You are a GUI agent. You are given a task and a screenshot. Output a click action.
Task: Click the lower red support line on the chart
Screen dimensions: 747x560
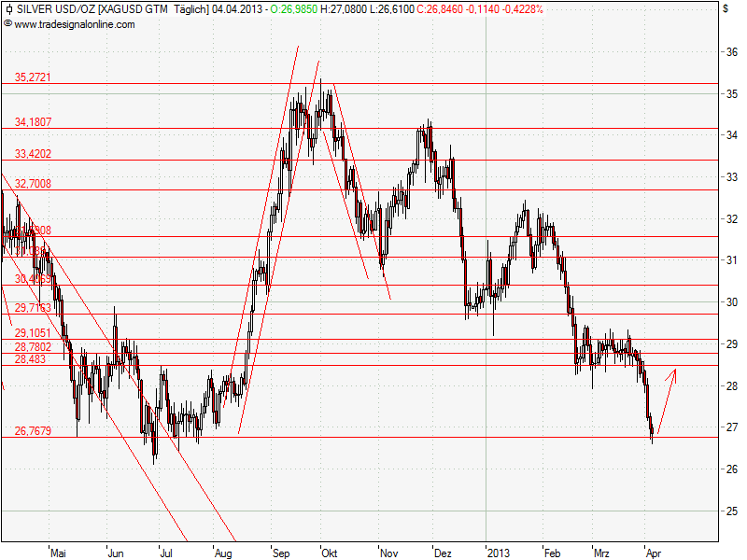[373, 436]
